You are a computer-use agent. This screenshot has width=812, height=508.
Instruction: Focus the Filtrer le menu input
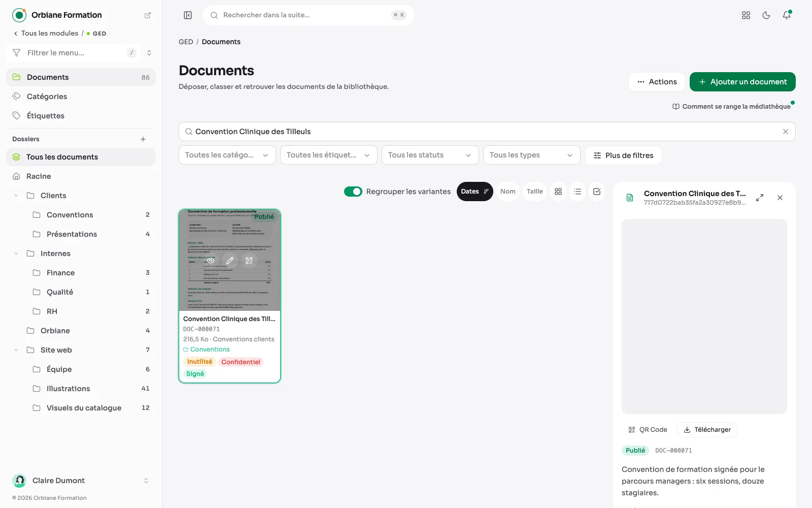74,53
